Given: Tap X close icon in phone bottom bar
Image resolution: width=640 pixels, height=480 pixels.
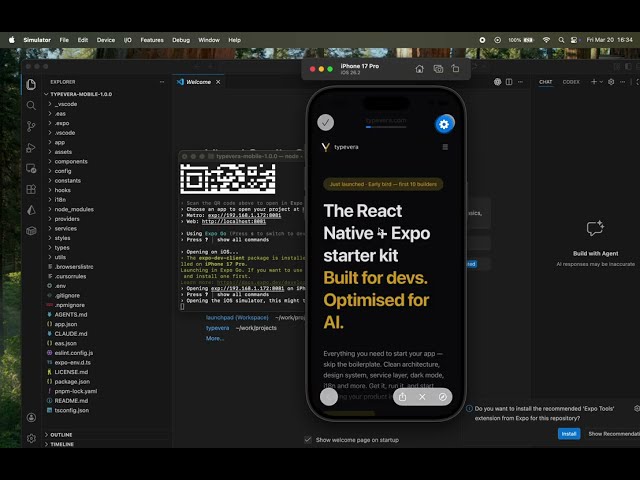Looking at the screenshot, I should pyautogui.click(x=422, y=397).
